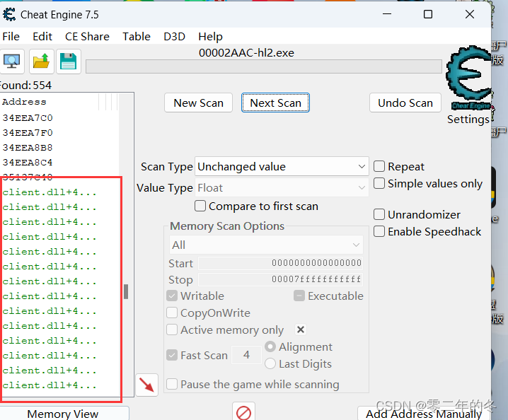
Task: Click the Stop address field
Action: (281, 279)
